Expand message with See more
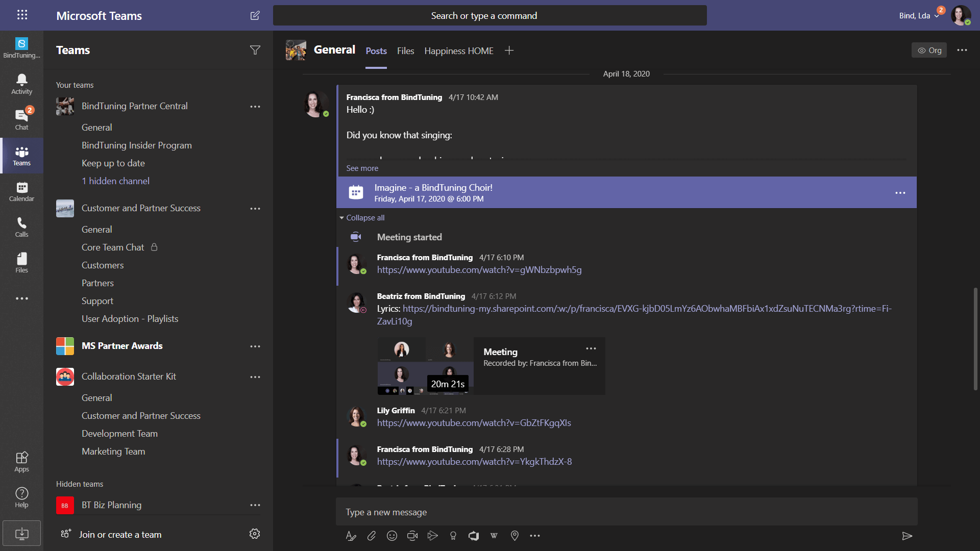 click(x=362, y=168)
